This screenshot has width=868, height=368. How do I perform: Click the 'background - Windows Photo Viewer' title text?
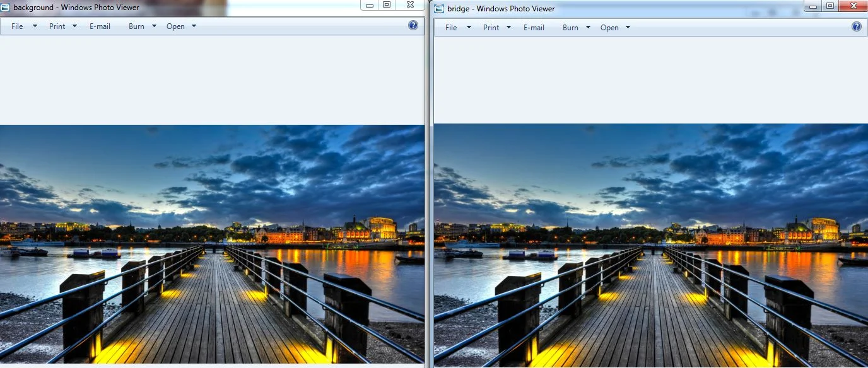click(76, 8)
